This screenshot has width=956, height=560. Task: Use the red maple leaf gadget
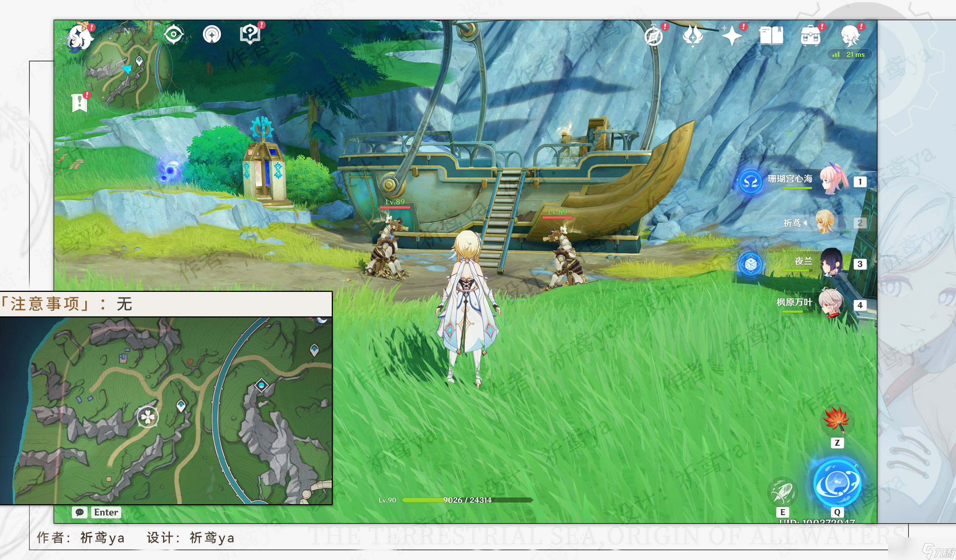coord(837,420)
